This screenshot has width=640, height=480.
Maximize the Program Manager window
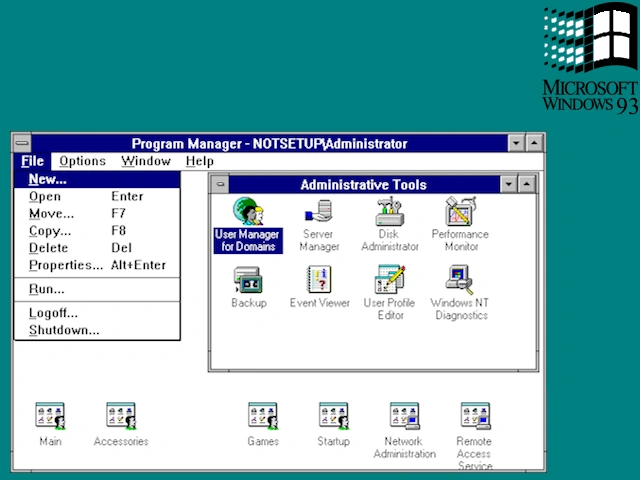(x=534, y=143)
